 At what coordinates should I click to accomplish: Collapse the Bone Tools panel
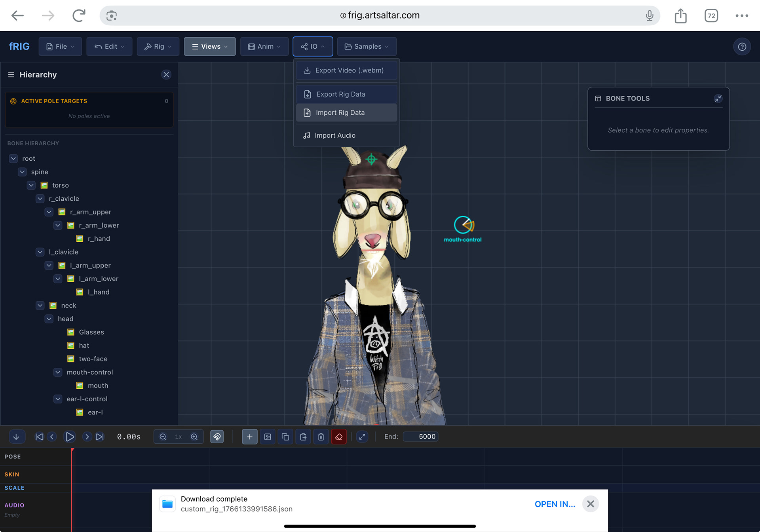pyautogui.click(x=718, y=98)
